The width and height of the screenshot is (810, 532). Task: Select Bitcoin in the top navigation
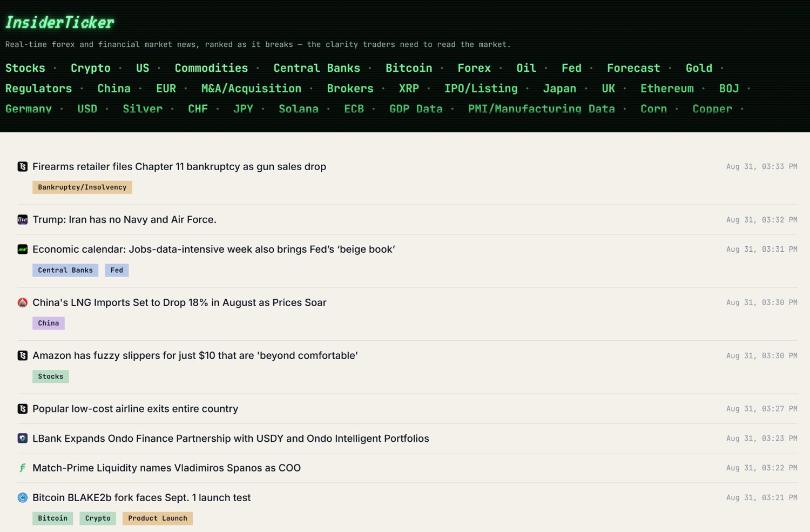409,68
